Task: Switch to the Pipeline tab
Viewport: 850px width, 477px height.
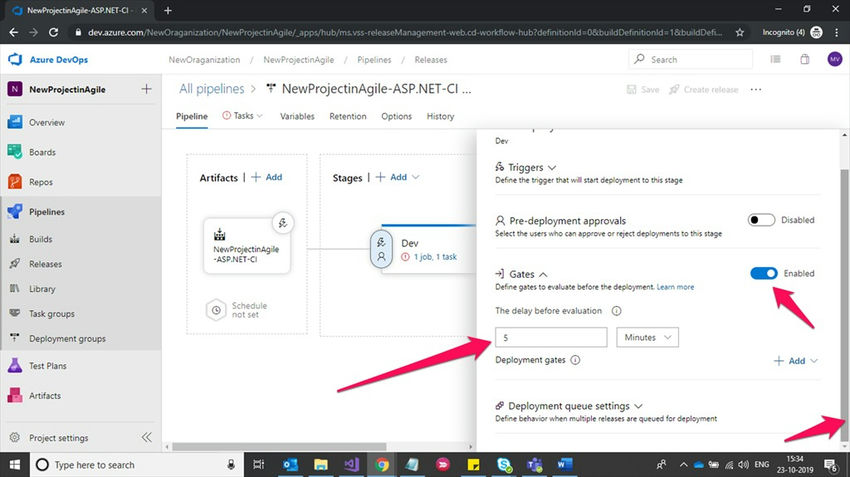Action: coord(192,117)
